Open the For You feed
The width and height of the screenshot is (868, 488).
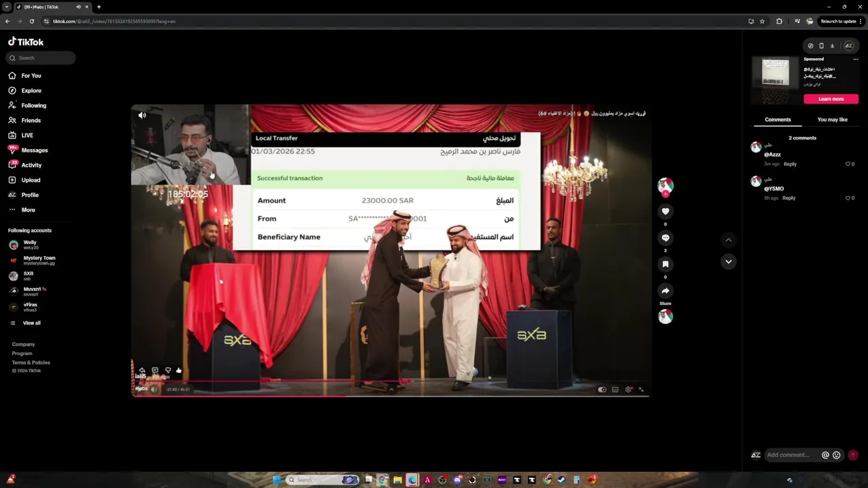(25, 76)
